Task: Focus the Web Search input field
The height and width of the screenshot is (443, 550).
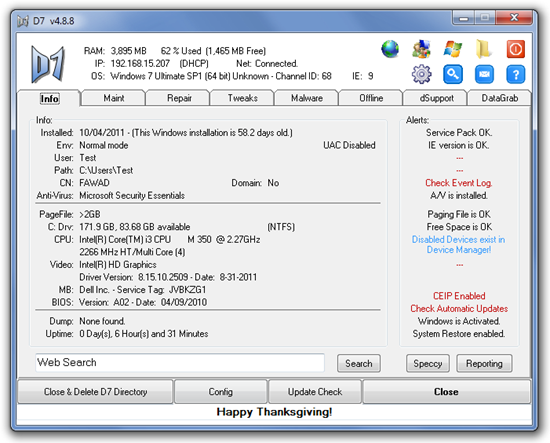Action: [180, 362]
